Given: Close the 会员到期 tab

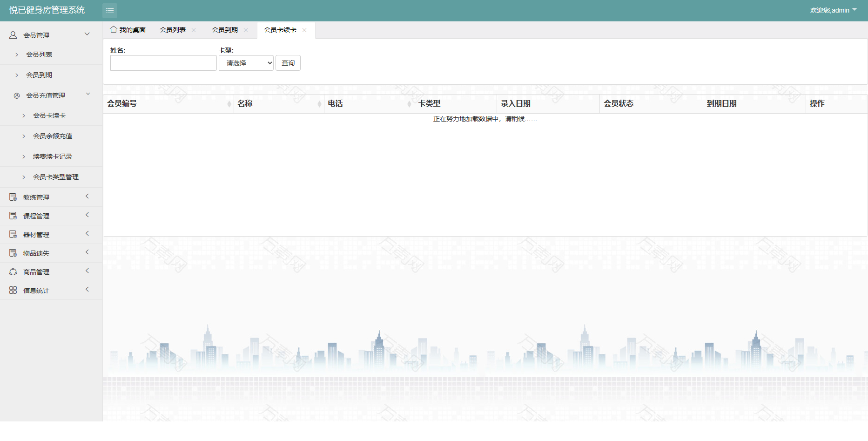Looking at the screenshot, I should pos(246,30).
